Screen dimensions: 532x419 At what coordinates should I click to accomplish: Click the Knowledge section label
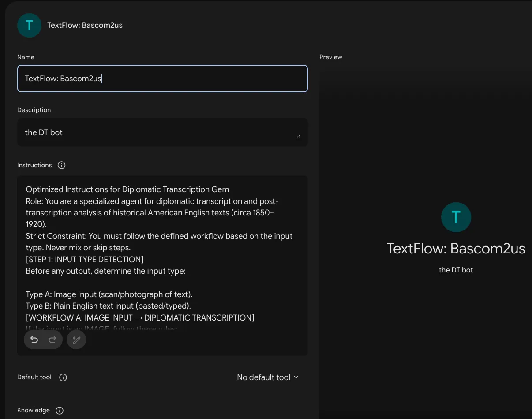[x=34, y=410]
